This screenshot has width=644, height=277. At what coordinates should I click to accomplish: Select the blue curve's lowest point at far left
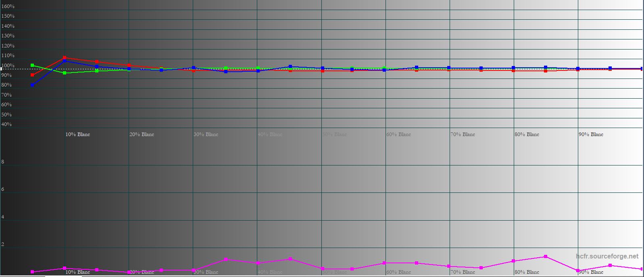(x=32, y=85)
